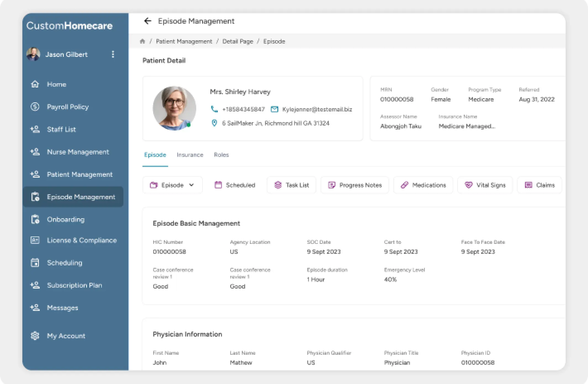Click assessor name Abongjoh Taku

[x=401, y=126]
